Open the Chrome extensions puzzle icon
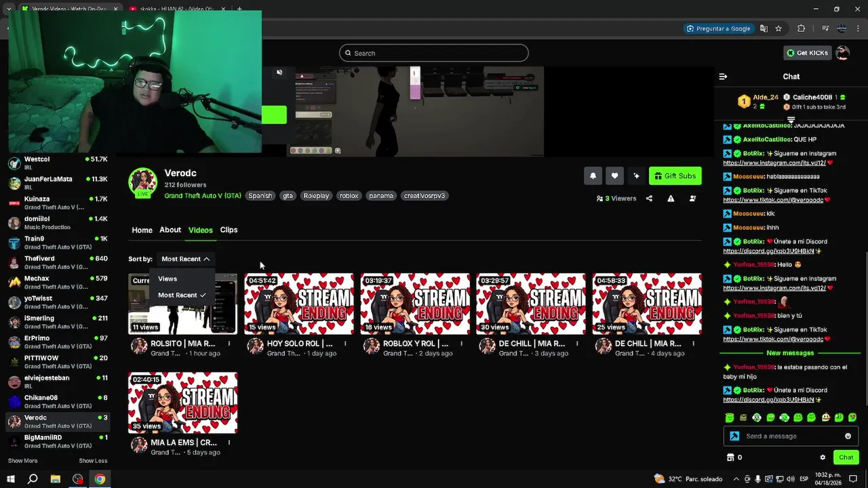Viewport: 868px width, 488px height. (801, 28)
